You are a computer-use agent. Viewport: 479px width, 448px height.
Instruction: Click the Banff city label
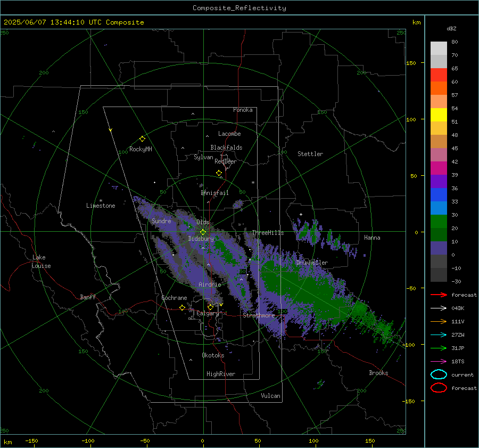(88, 297)
